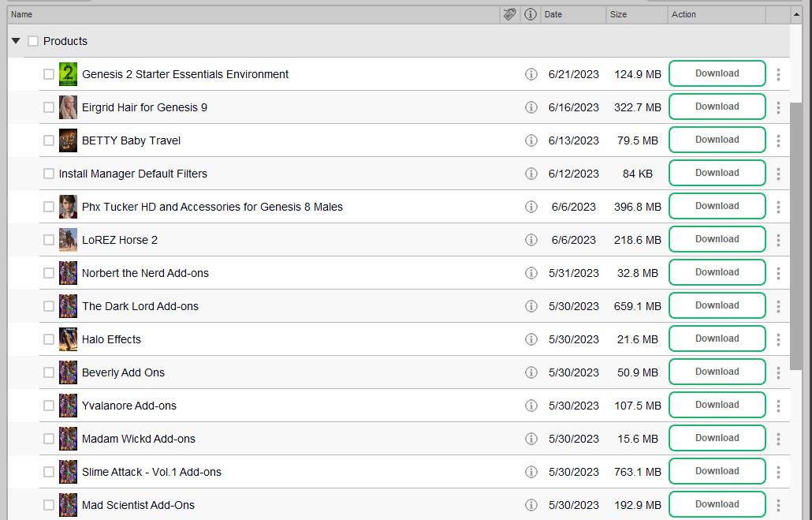Show info for LoREZ Horse 2
The width and height of the screenshot is (812, 520).
point(531,240)
